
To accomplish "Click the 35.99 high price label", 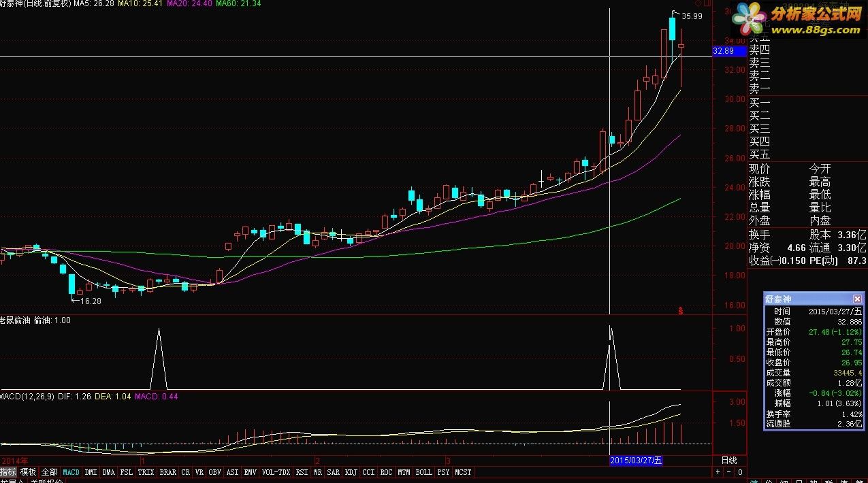I will [692, 16].
